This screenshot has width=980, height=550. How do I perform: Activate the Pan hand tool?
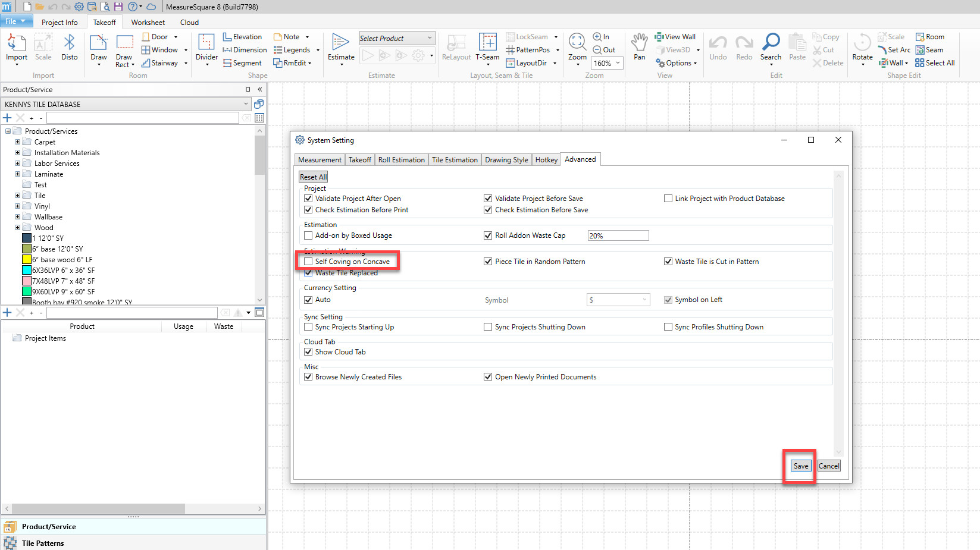tap(640, 48)
